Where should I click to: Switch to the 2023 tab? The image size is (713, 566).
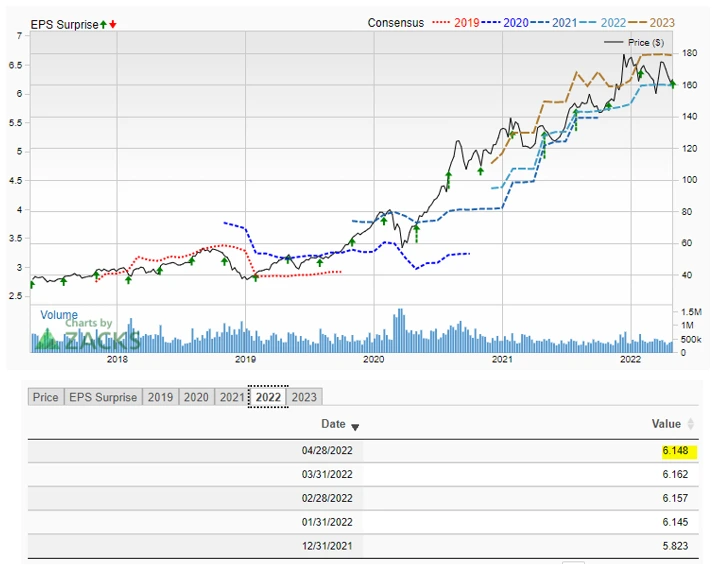(x=304, y=397)
